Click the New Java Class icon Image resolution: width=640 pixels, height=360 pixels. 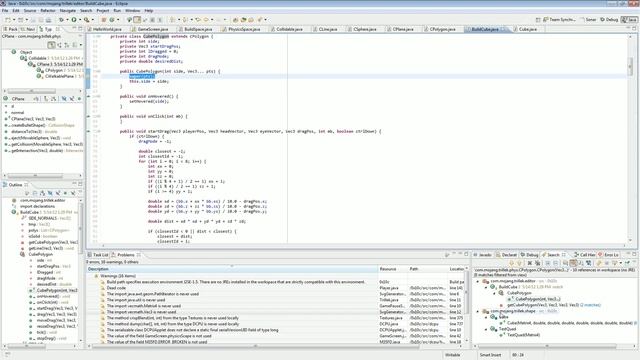pyautogui.click(x=112, y=20)
